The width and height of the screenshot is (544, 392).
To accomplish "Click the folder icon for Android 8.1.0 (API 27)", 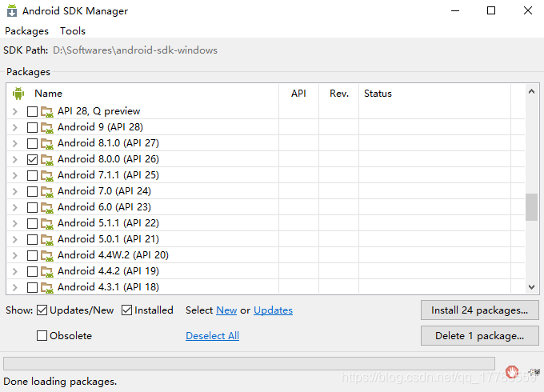I will tap(47, 143).
